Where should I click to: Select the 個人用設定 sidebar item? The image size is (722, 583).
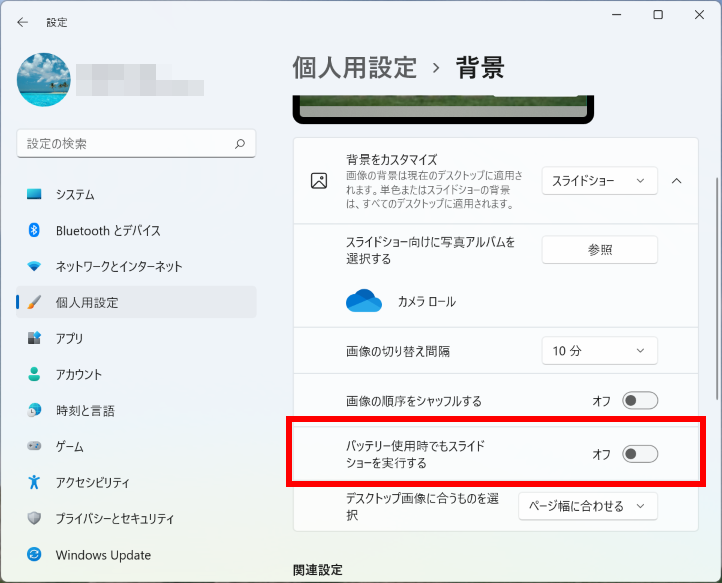pos(136,302)
